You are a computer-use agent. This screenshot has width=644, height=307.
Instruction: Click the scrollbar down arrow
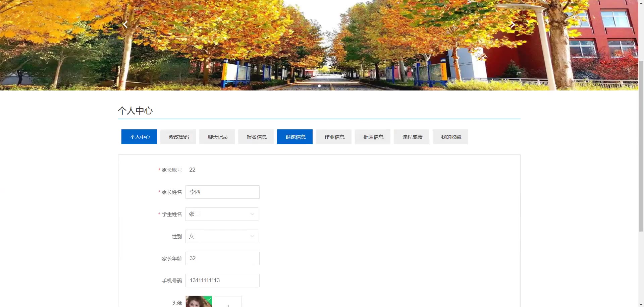tap(641, 304)
